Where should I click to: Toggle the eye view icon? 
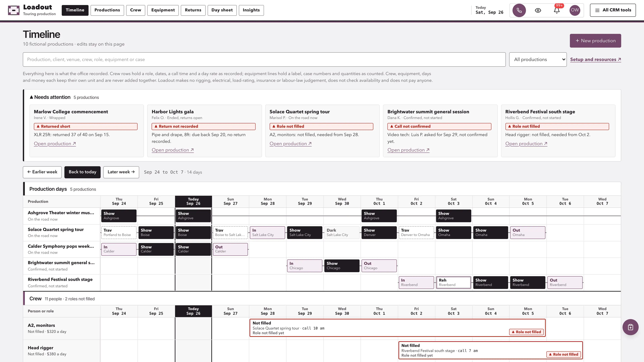tap(538, 10)
